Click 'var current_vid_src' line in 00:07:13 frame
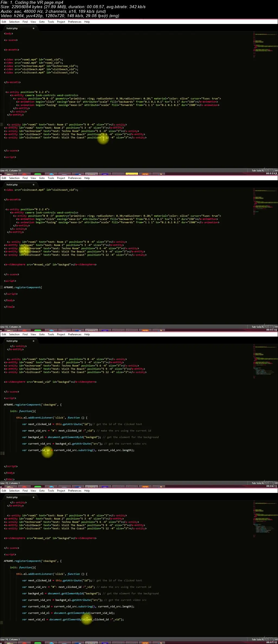Image resolution: width=278 pixels, height=644 pixels. 84,600
